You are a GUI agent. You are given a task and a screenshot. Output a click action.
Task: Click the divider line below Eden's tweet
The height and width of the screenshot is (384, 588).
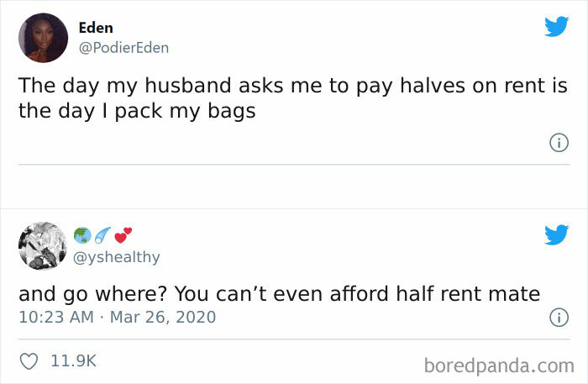294,164
